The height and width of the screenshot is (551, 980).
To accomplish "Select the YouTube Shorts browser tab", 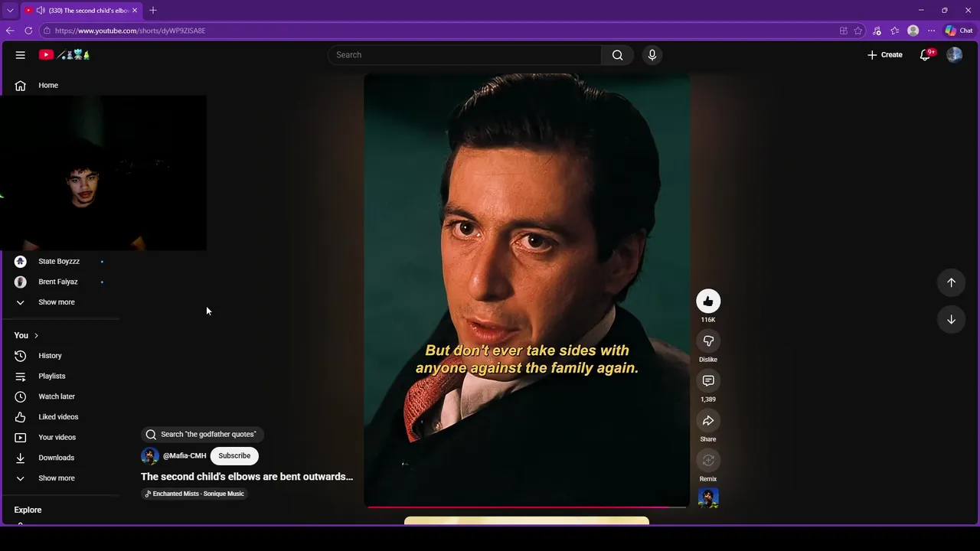I will pyautogui.click(x=81, y=11).
